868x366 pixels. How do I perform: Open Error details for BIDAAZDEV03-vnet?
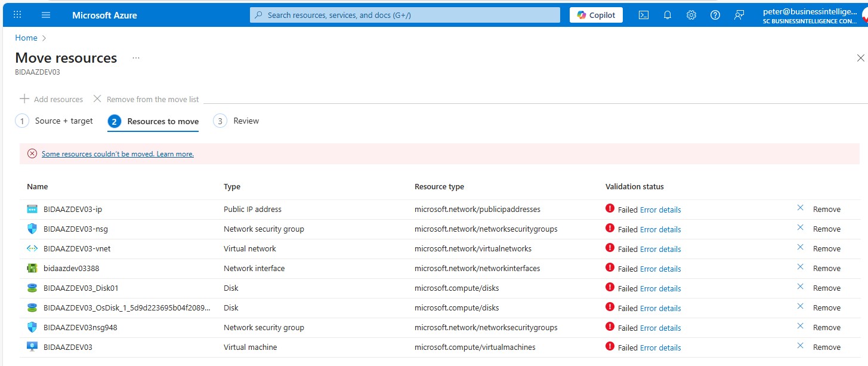(x=660, y=249)
